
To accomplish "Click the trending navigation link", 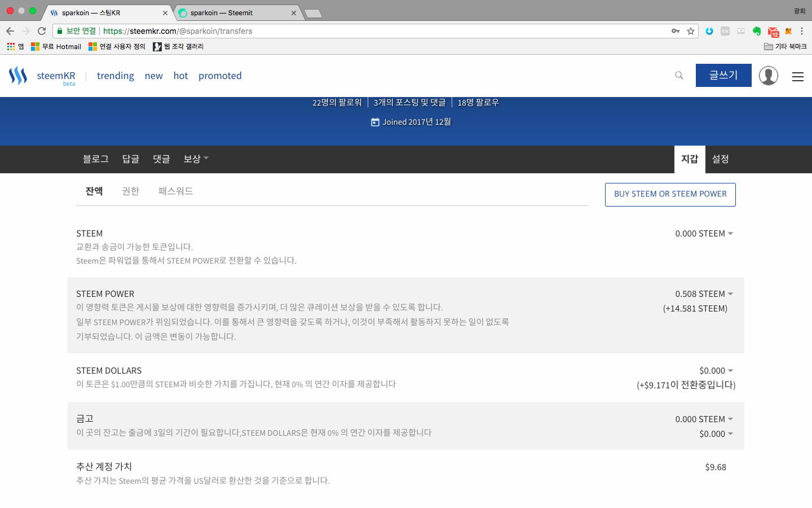I will (x=116, y=76).
